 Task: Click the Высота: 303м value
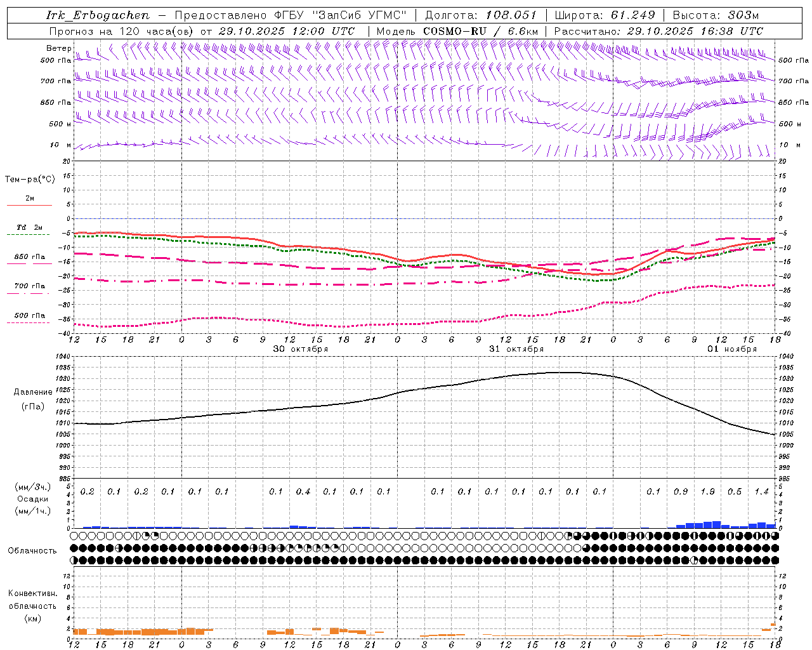[716, 15]
